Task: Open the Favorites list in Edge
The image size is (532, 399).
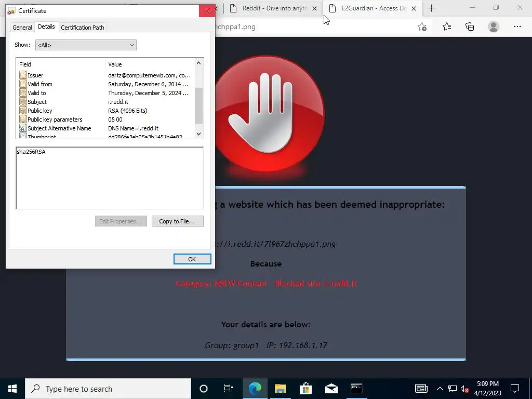Action: 447,26
